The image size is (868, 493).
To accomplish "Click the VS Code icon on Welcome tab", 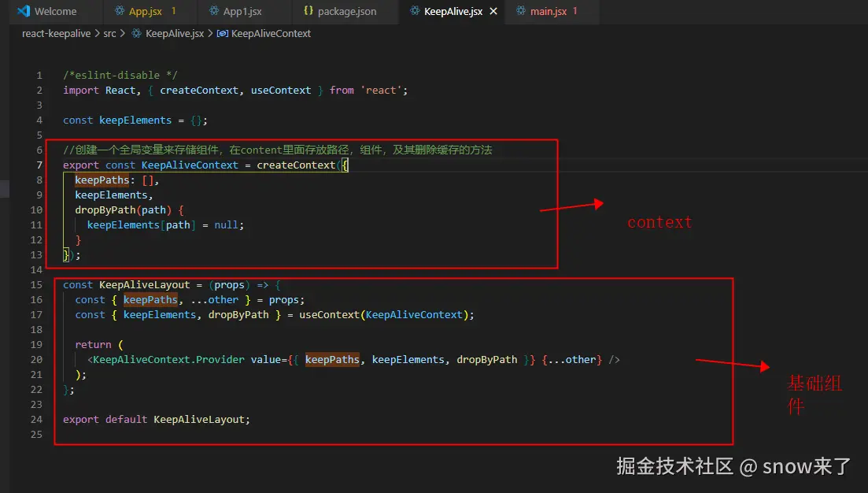I will pyautogui.click(x=24, y=10).
